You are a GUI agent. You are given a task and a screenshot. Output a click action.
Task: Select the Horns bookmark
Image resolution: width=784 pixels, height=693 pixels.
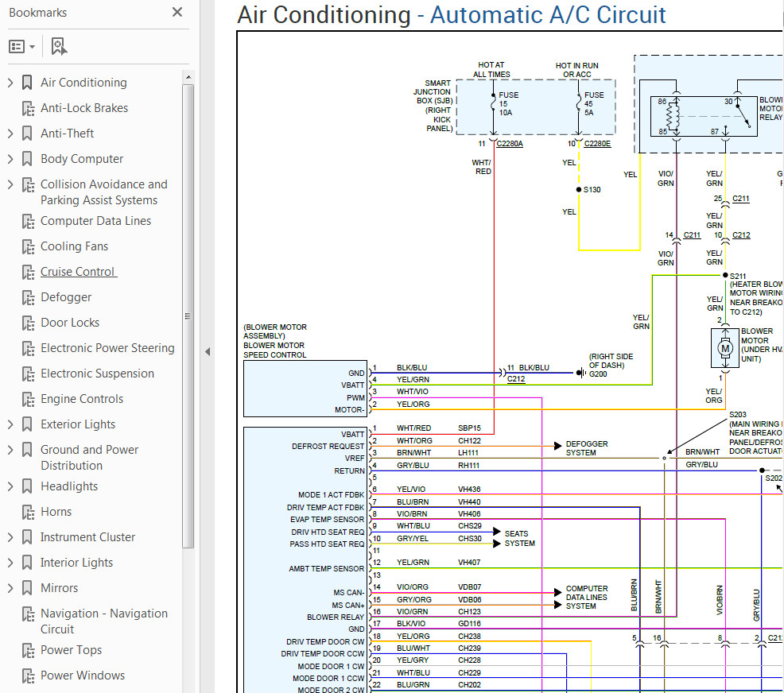(56, 512)
